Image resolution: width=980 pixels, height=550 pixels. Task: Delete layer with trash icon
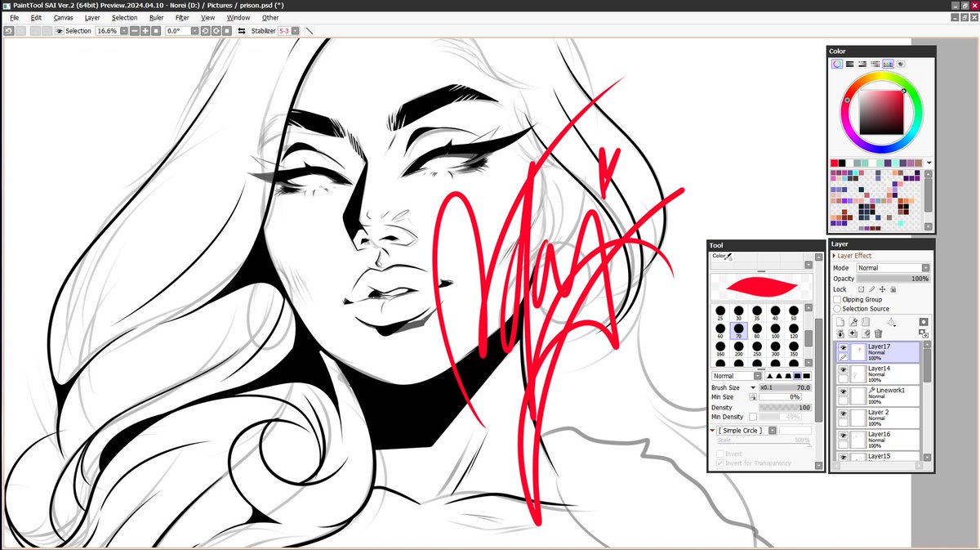pos(878,333)
